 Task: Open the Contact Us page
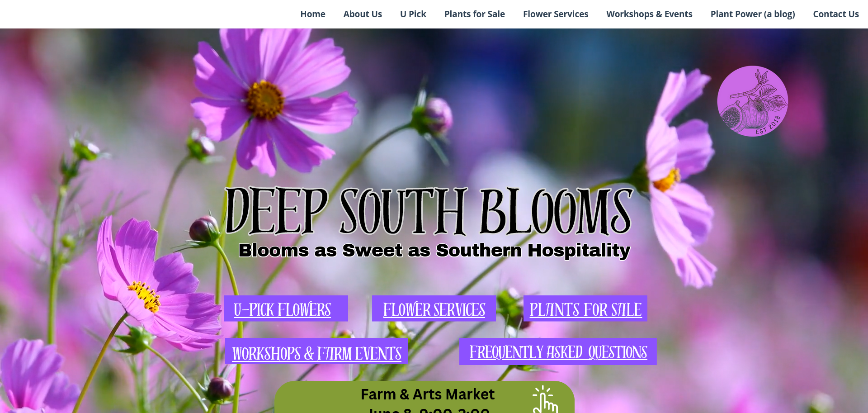click(x=836, y=14)
